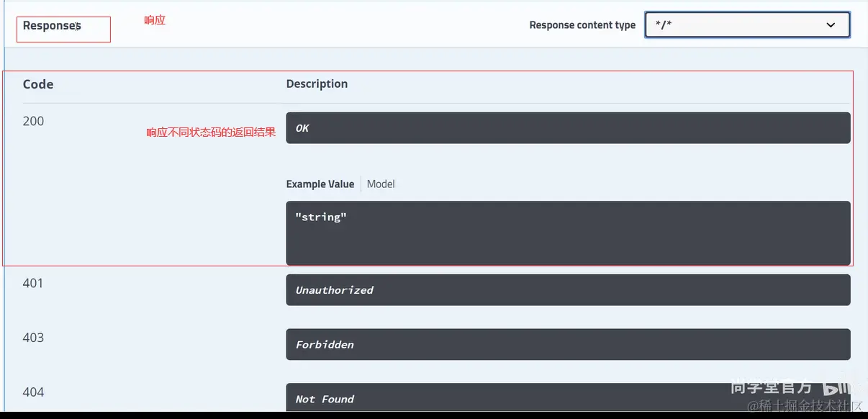Click the Response content type label
This screenshot has width=868, height=419.
[x=582, y=25]
